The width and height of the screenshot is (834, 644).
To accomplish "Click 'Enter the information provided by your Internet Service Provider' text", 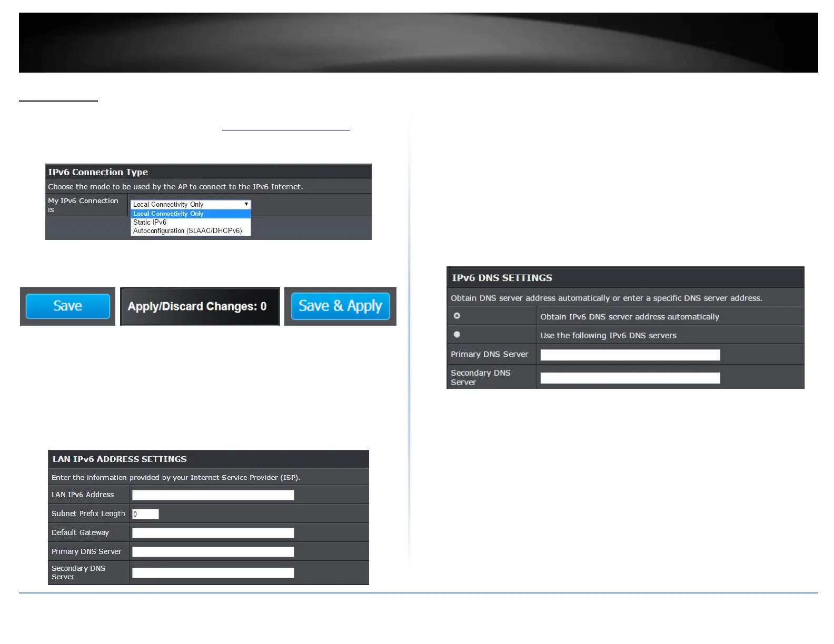I will tap(176, 478).
